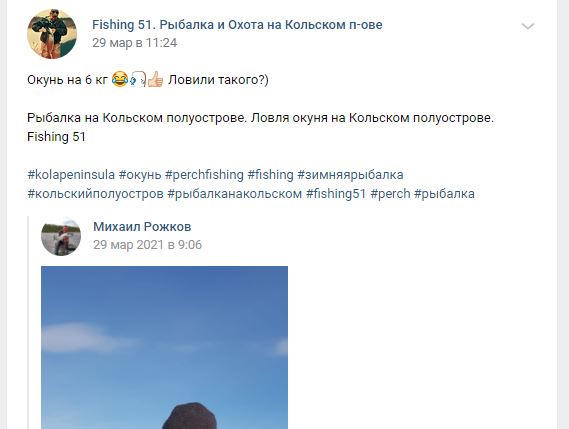Open Михаил Рожков author name link

142,226
